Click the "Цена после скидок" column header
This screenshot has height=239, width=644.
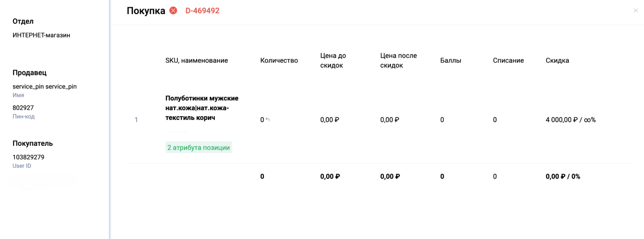[398, 60]
